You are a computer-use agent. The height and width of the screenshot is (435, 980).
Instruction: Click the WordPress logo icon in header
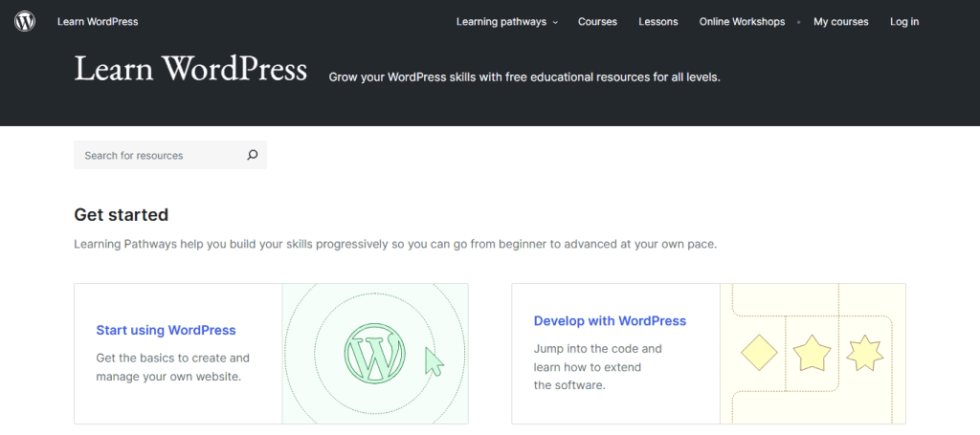24,21
